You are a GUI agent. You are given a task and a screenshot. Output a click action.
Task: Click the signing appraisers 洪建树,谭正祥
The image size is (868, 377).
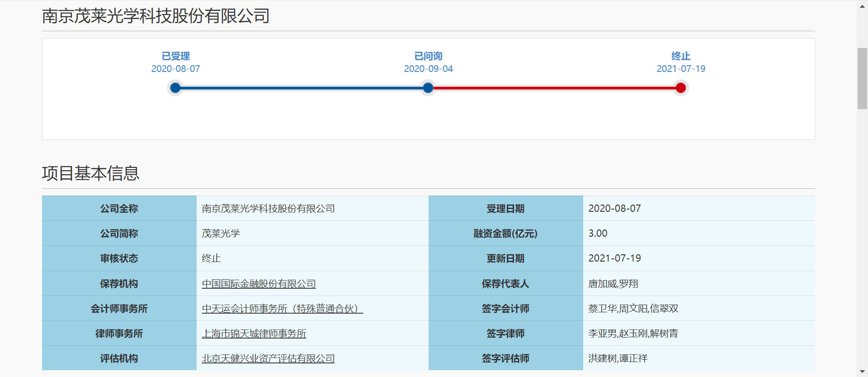click(618, 358)
